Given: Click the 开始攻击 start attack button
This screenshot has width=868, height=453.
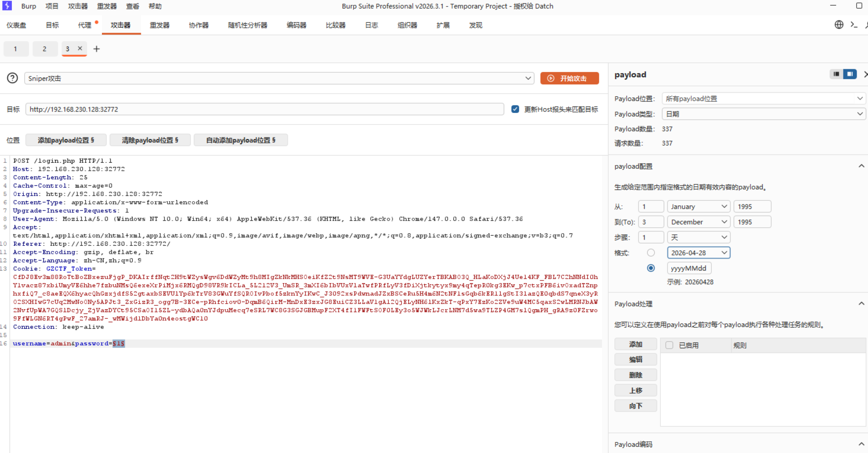Looking at the screenshot, I should pos(569,78).
